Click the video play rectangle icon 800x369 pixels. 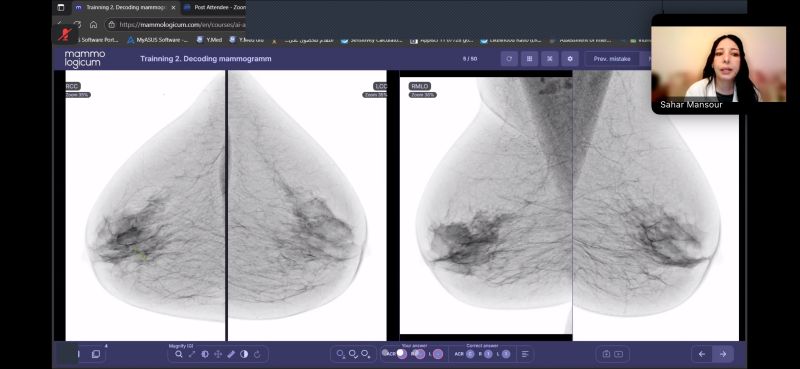click(618, 354)
